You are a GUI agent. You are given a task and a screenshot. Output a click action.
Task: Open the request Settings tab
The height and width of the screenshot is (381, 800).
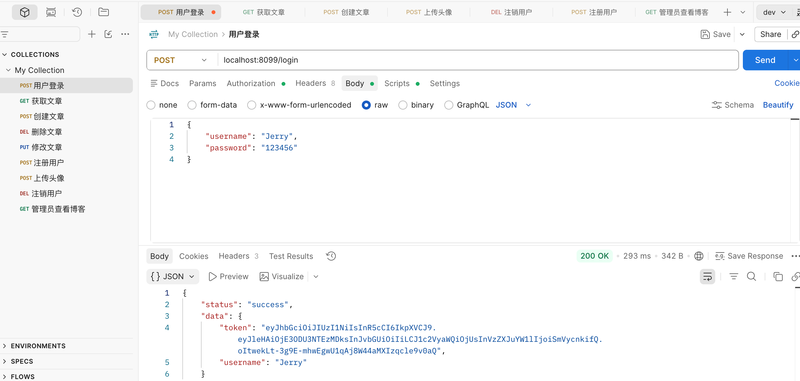point(444,83)
